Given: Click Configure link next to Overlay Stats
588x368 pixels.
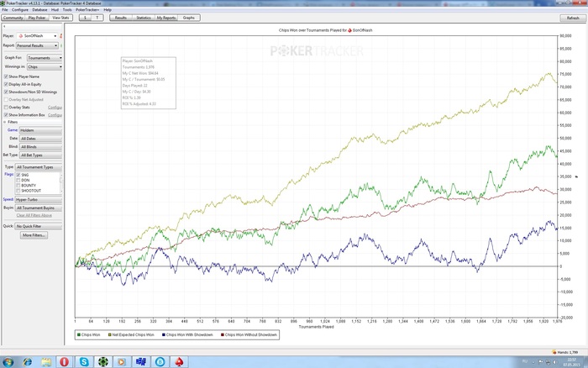Looking at the screenshot, I should pyautogui.click(x=55, y=108).
